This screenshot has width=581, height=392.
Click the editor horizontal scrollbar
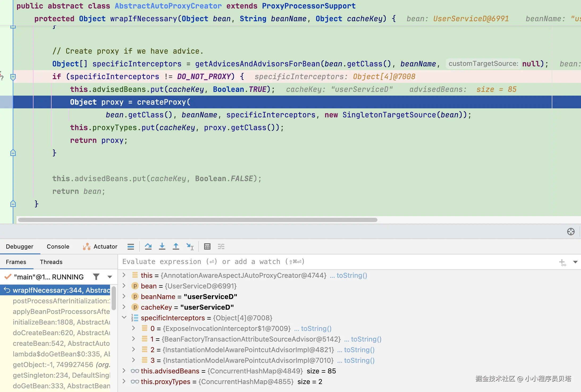pyautogui.click(x=197, y=220)
